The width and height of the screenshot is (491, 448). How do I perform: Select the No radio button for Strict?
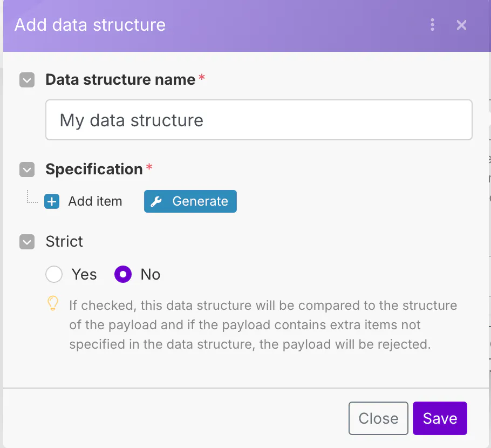click(x=123, y=275)
